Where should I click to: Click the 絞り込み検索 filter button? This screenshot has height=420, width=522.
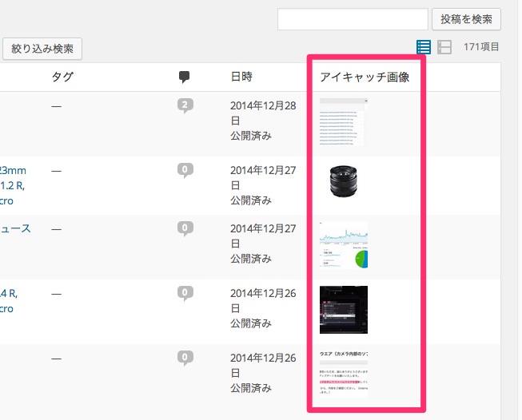42,49
